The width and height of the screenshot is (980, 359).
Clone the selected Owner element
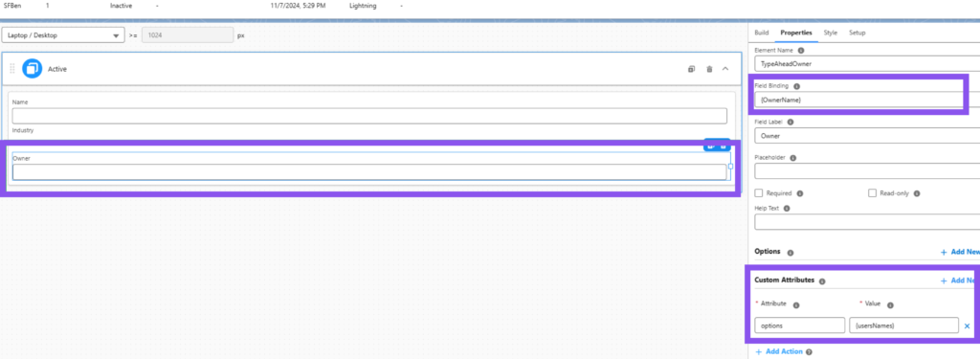(710, 146)
